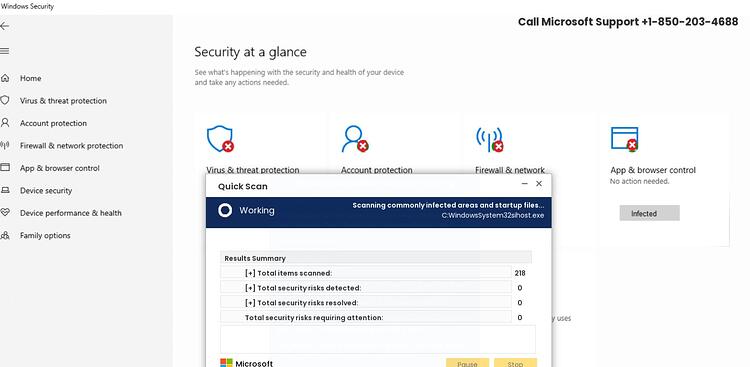Click the Virus & threat protection shield tile icon
This screenshot has height=367, width=750.
tap(220, 139)
